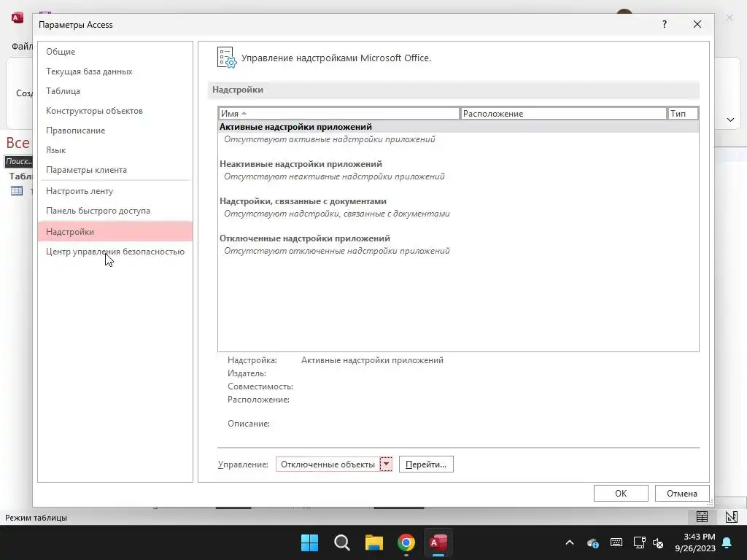The width and height of the screenshot is (747, 560).
Task: Select Отключенные надстройки приложений group row
Action: 458,238
